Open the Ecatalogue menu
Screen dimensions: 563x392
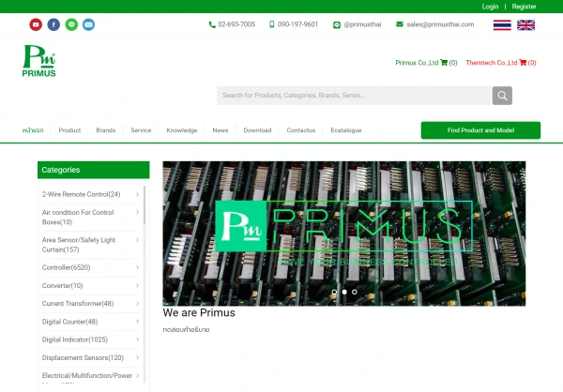(x=346, y=130)
